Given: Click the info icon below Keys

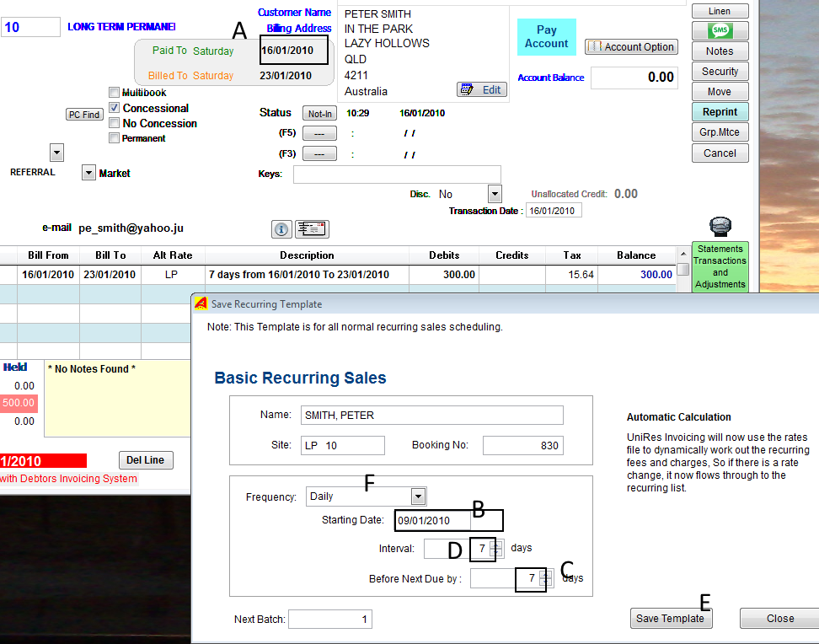Looking at the screenshot, I should click(x=281, y=229).
